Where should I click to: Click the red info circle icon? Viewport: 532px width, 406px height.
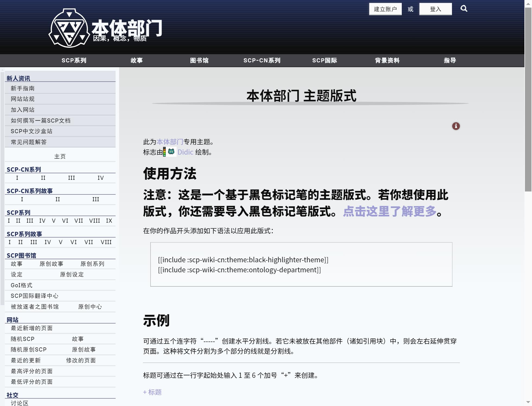tap(456, 126)
